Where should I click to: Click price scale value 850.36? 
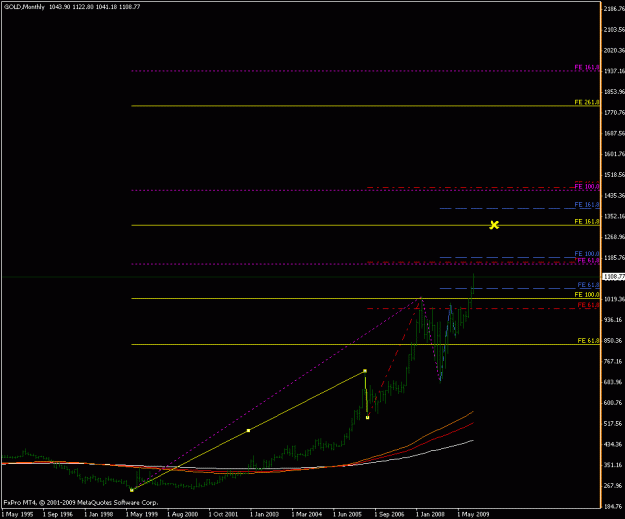click(x=614, y=340)
